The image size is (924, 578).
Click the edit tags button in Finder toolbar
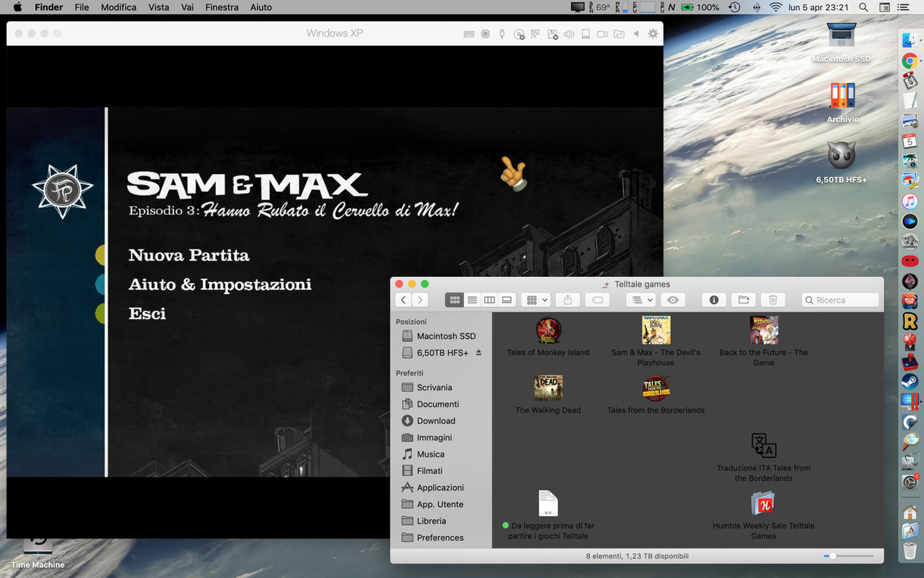coord(597,300)
